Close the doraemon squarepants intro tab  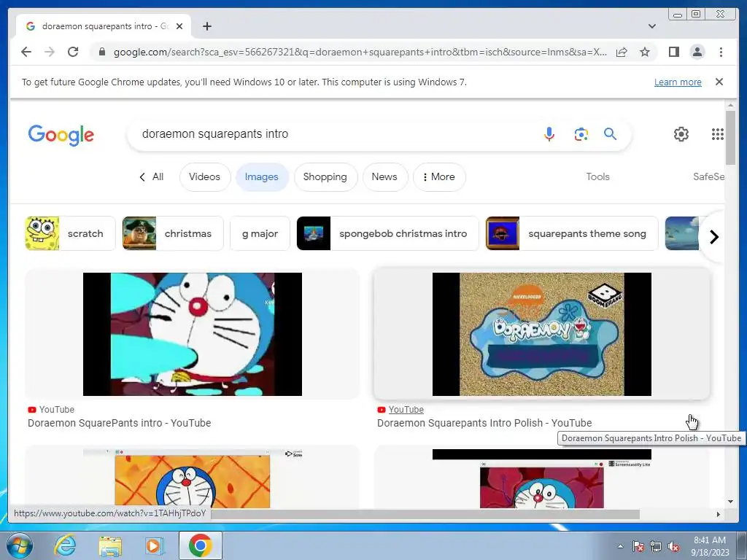point(179,26)
